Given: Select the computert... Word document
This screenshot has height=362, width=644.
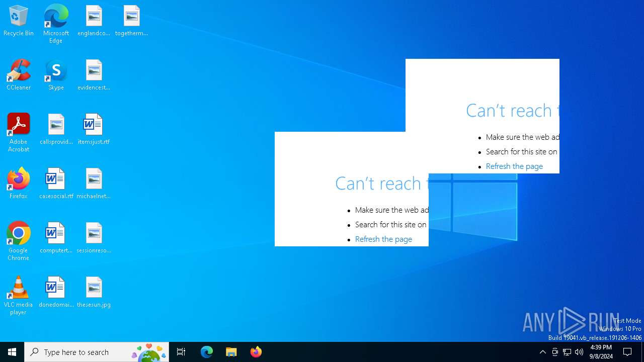Looking at the screenshot, I should tap(56, 238).
